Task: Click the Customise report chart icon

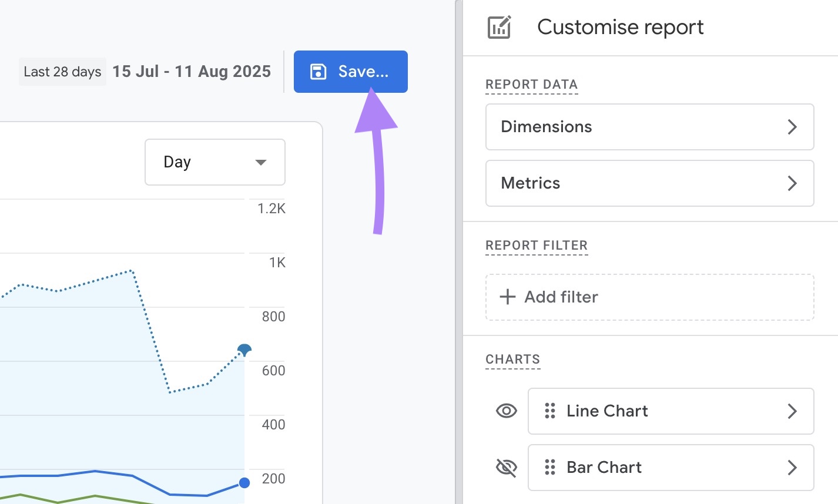Action: [499, 26]
